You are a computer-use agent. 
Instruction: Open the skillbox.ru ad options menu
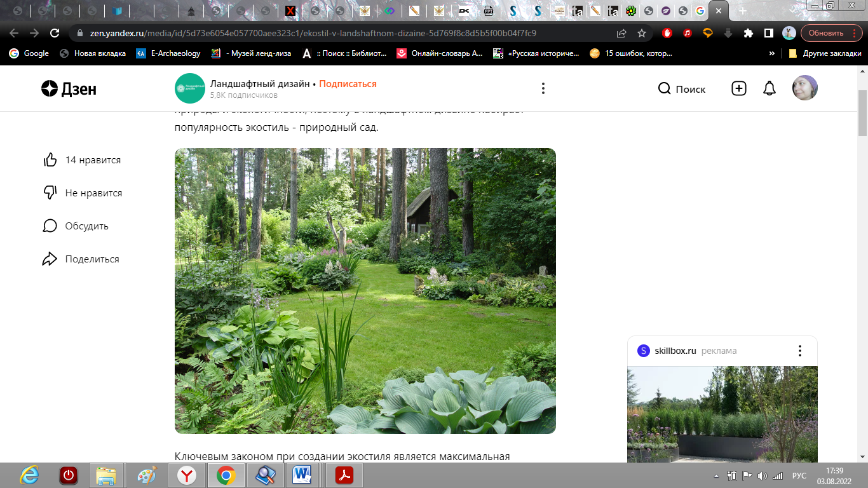pyautogui.click(x=800, y=351)
